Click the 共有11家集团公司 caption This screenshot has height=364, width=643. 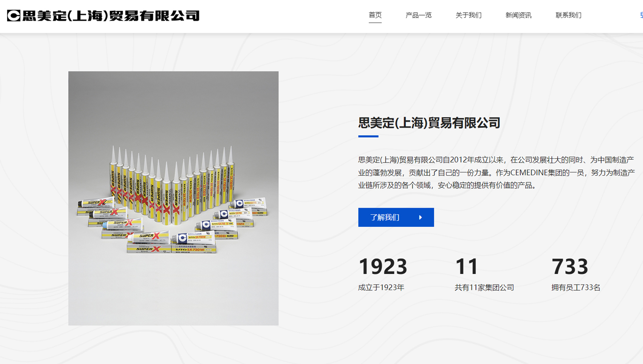(484, 287)
